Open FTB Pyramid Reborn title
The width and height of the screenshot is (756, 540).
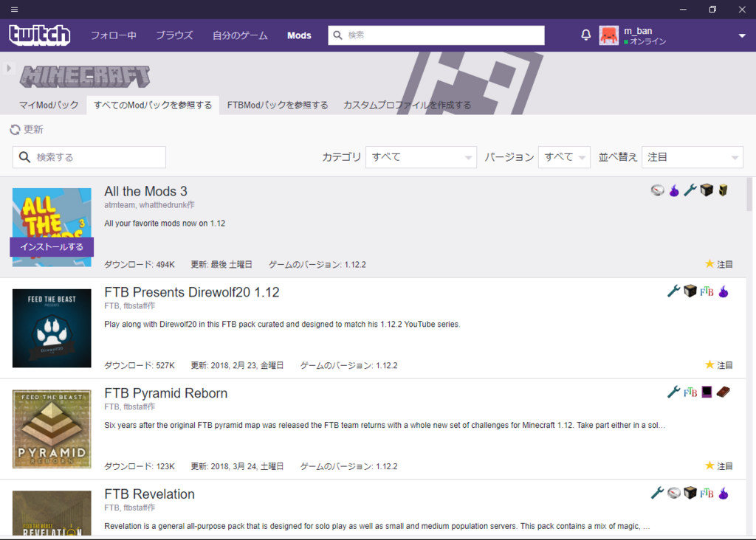[x=166, y=393]
